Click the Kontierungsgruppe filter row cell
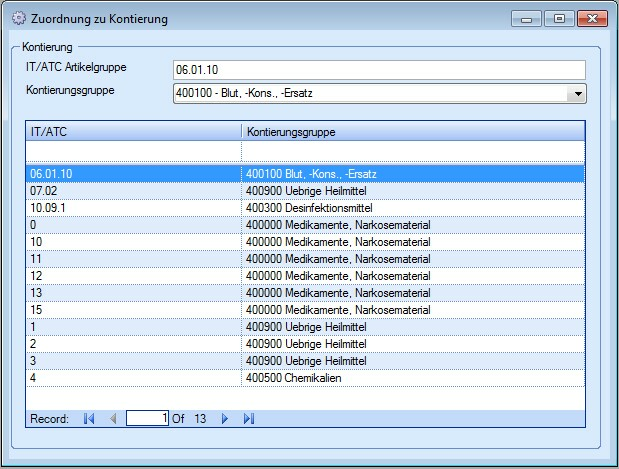 (412, 151)
